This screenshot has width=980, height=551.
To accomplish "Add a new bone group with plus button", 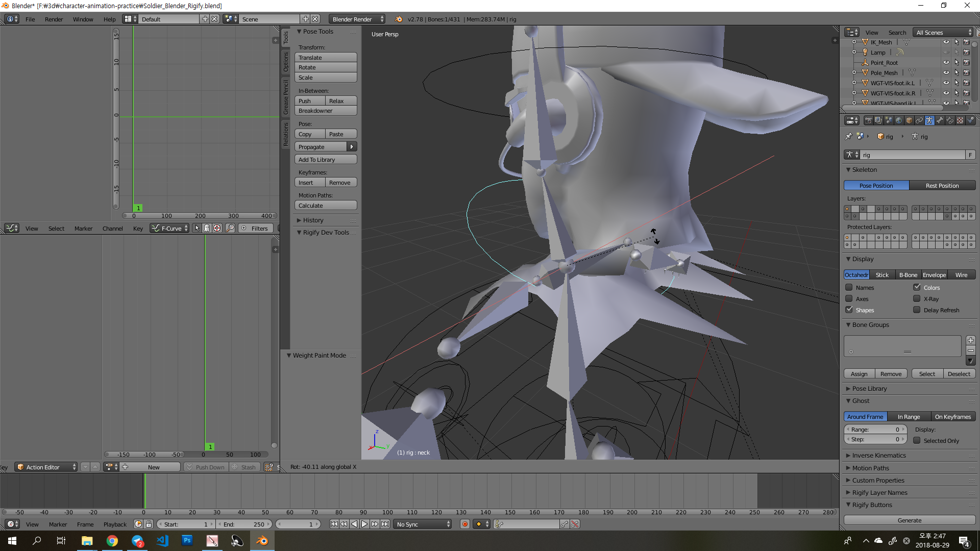I will coord(970,340).
